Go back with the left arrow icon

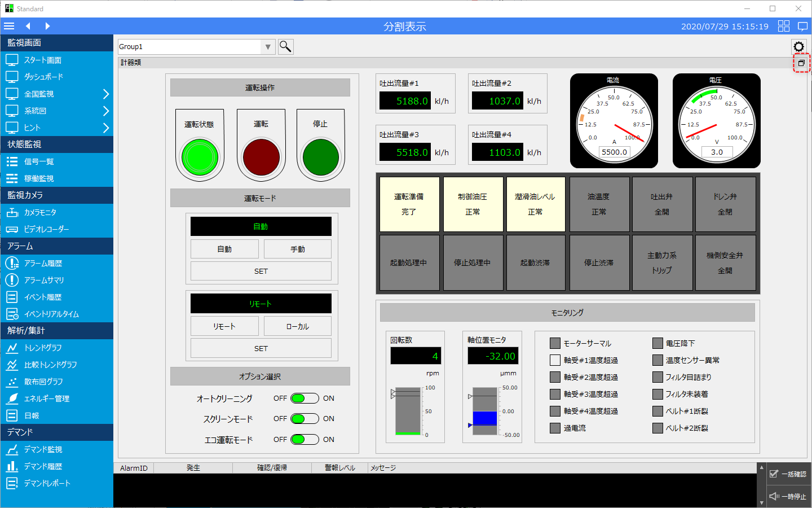(28, 26)
